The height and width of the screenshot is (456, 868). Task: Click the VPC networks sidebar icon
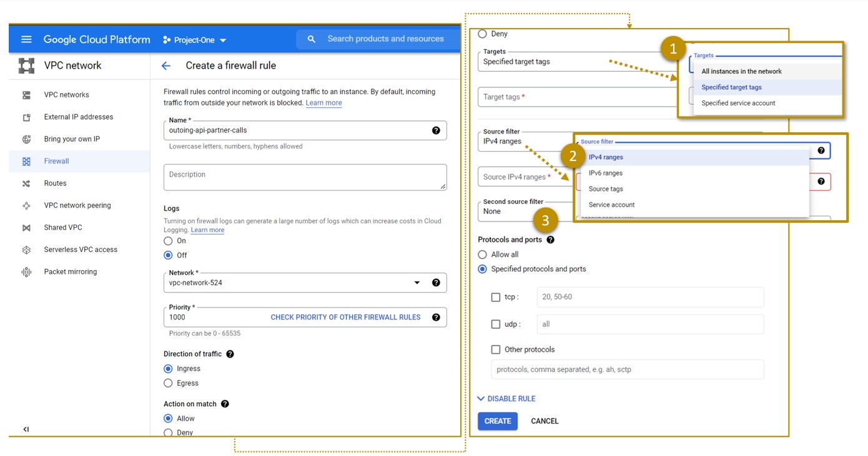26,95
